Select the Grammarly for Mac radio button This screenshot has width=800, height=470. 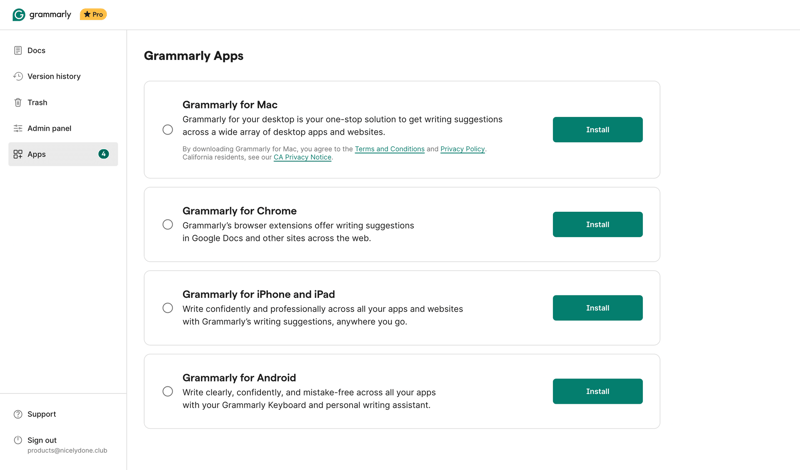point(168,130)
